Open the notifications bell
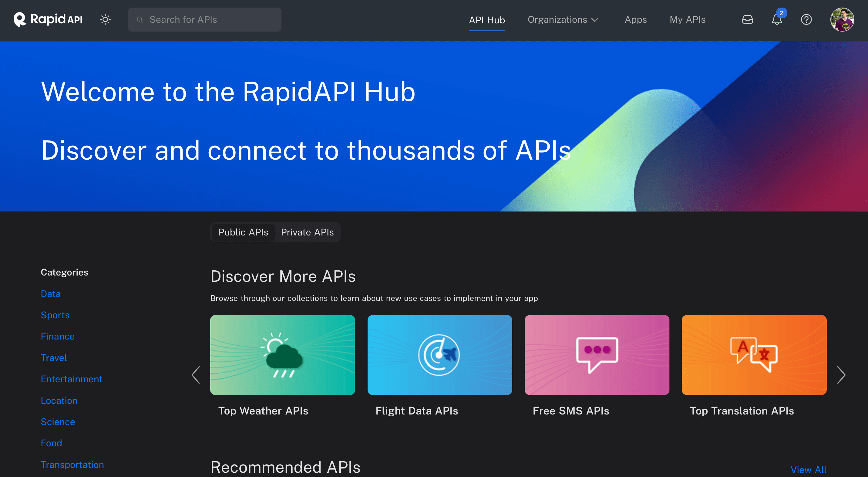 (x=777, y=19)
